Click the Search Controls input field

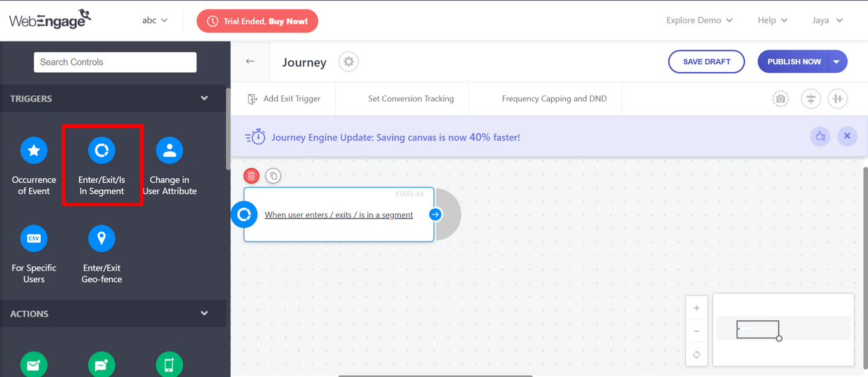tap(115, 62)
